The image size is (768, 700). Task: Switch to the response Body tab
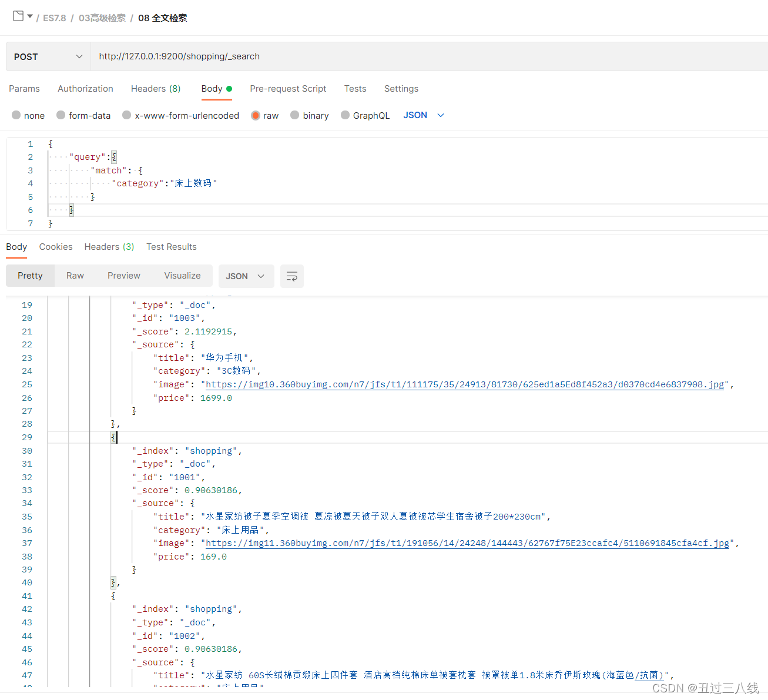point(16,247)
